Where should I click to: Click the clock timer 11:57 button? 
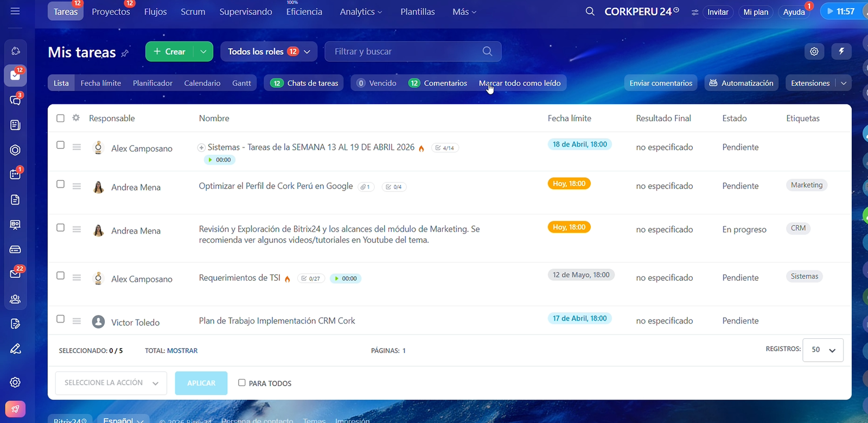[x=841, y=11]
